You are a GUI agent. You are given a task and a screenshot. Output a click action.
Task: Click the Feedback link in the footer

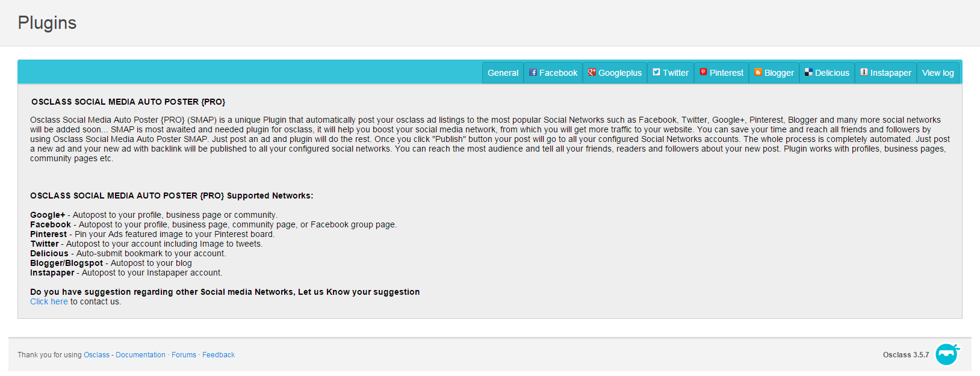pyautogui.click(x=219, y=354)
